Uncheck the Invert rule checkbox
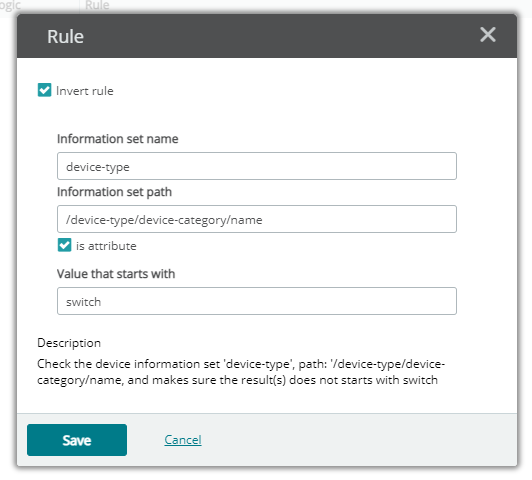 44,90
